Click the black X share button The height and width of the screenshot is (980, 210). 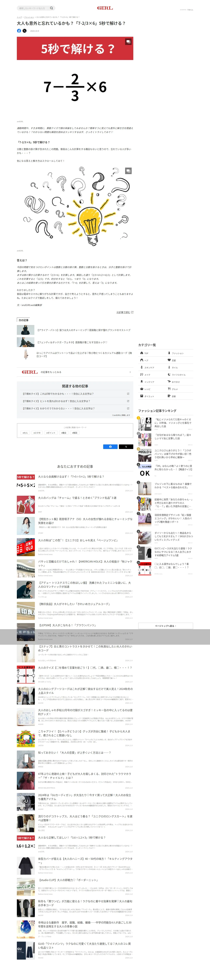tap(126, 447)
